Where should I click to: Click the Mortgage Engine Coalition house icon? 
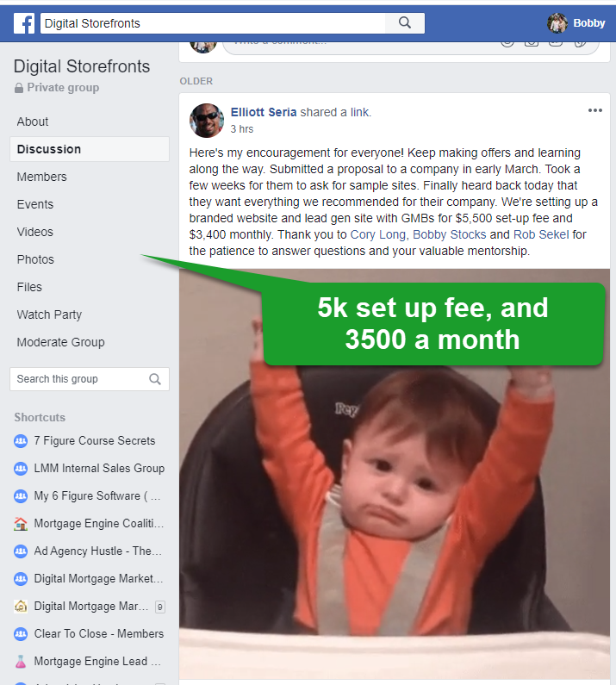(21, 523)
